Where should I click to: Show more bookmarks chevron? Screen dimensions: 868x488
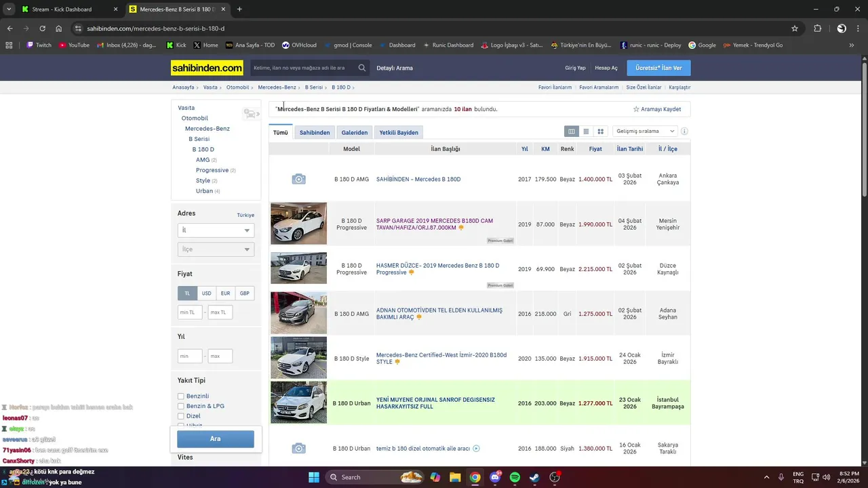(852, 45)
